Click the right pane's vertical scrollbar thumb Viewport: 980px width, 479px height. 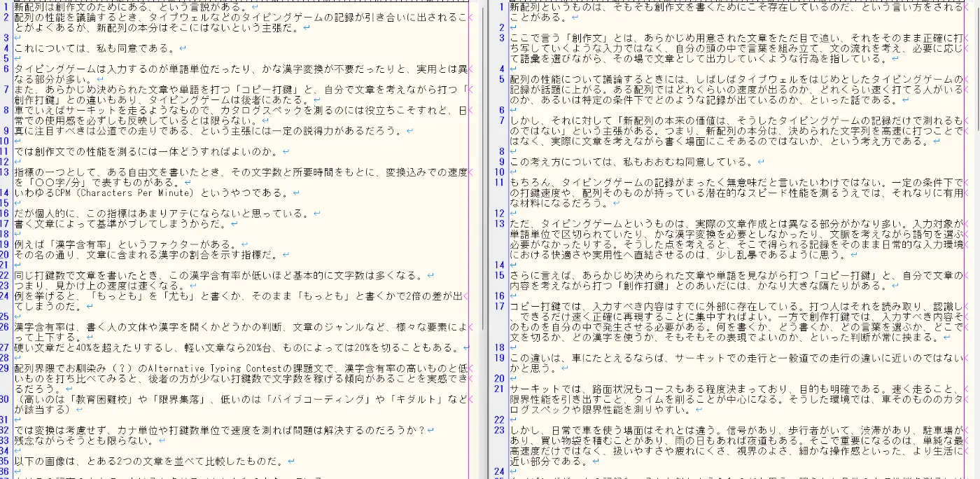point(976,67)
